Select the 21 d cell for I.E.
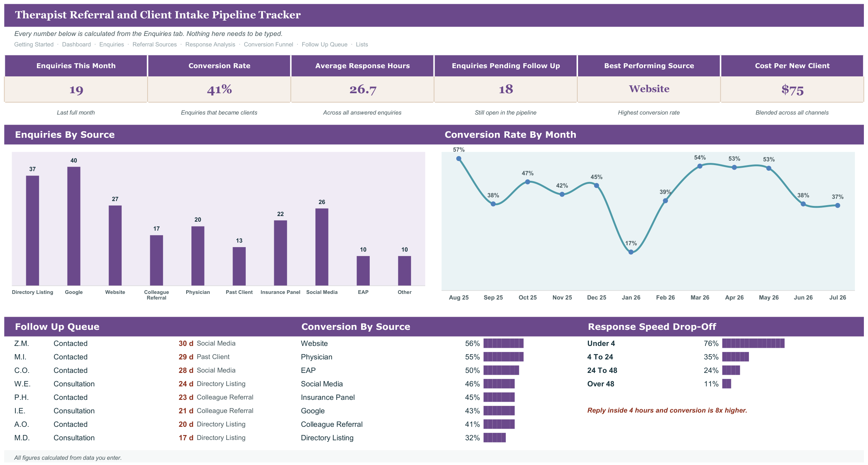 coord(186,411)
